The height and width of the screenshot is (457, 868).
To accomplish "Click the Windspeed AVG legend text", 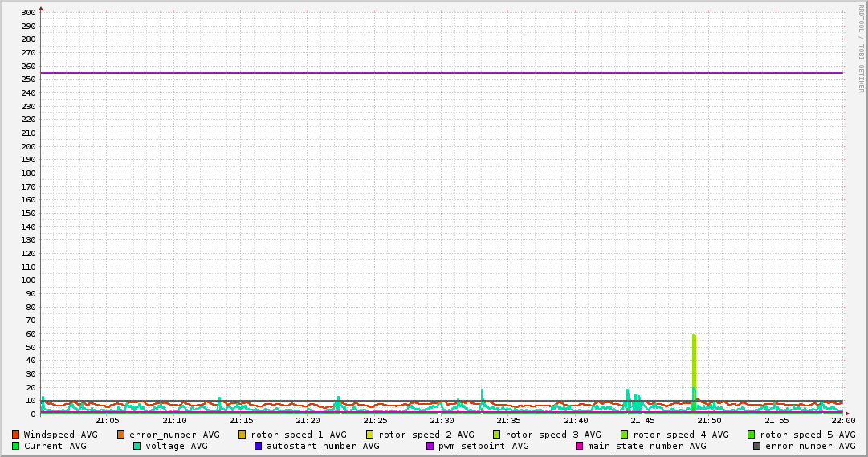I will point(60,435).
